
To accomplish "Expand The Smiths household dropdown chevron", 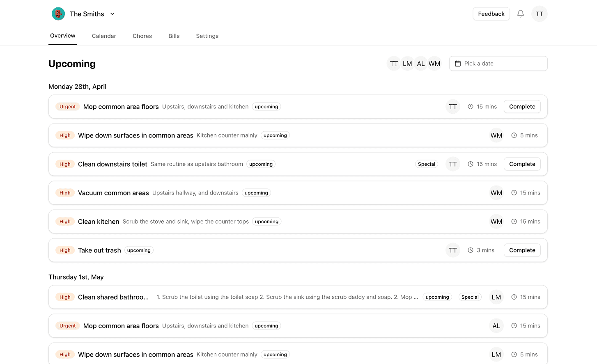I will click(112, 14).
